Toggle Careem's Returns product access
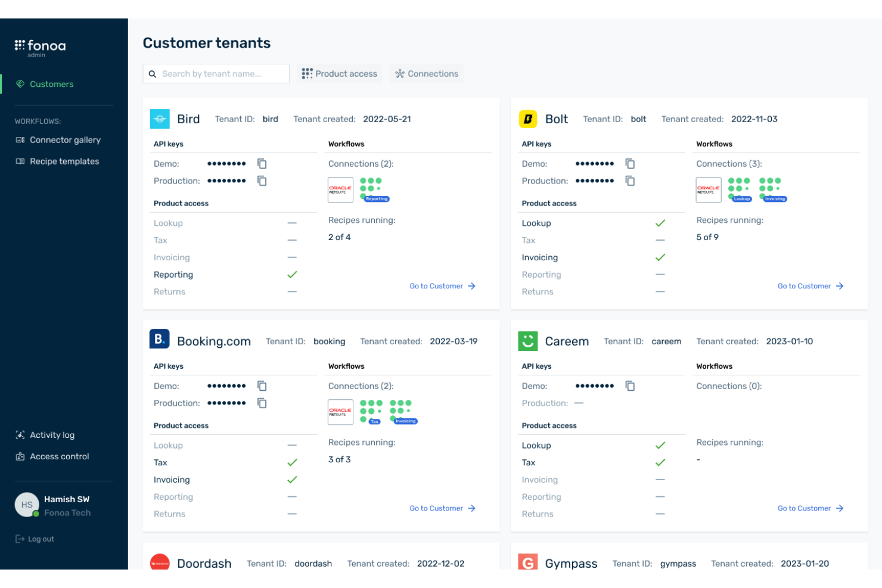 (x=660, y=514)
